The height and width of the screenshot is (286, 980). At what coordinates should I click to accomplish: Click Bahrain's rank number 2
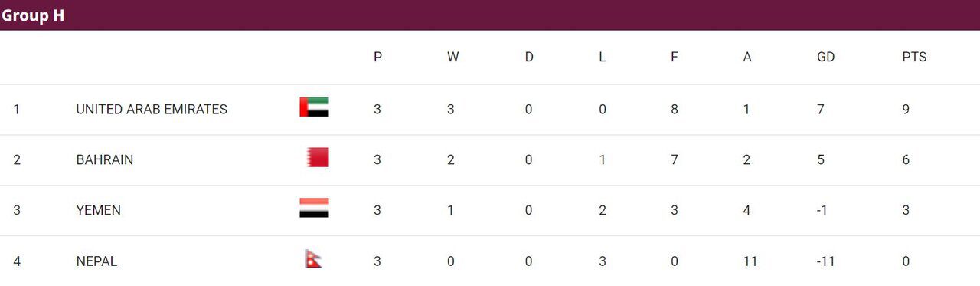(x=17, y=160)
